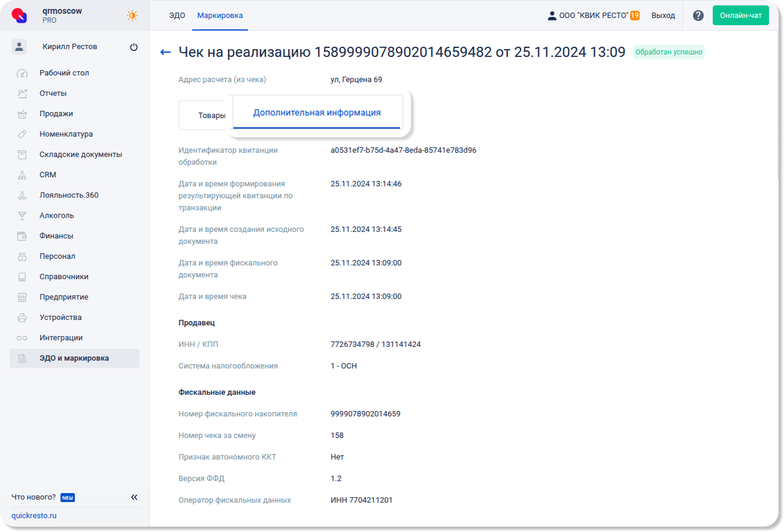
Task: Open Номенклатура in the sidebar
Action: click(x=66, y=134)
